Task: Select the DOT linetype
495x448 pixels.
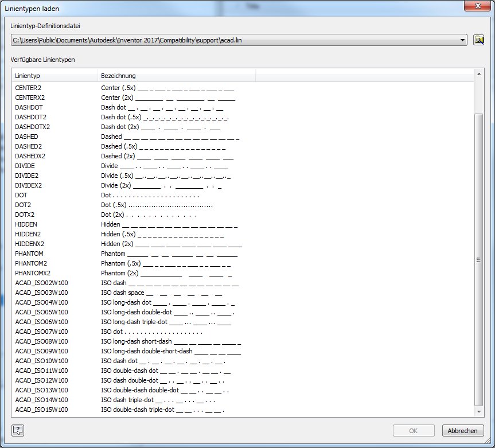Action: point(21,195)
